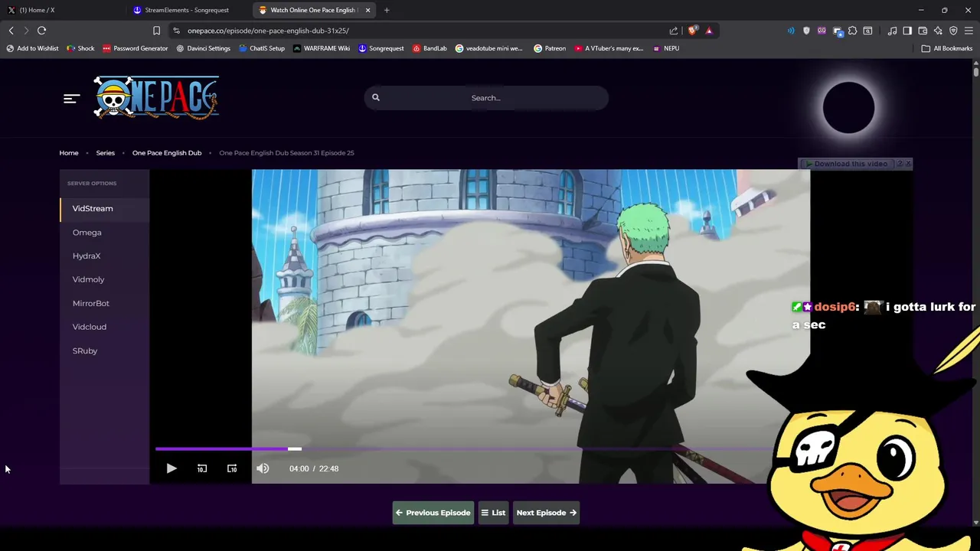Open the BandLab bookmark
The height and width of the screenshot is (551, 980).
(x=430, y=48)
